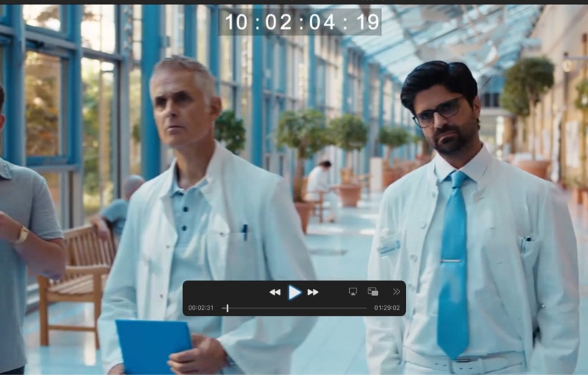Seek to the middle of the scrubber track
This screenshot has width=588, height=375.
coord(295,308)
